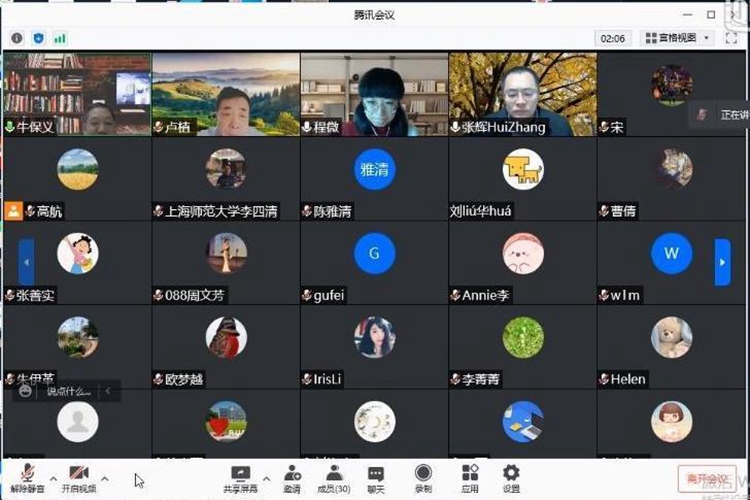This screenshot has height=500, width=750.
Task: Select 程微's video tile
Action: coord(375,94)
